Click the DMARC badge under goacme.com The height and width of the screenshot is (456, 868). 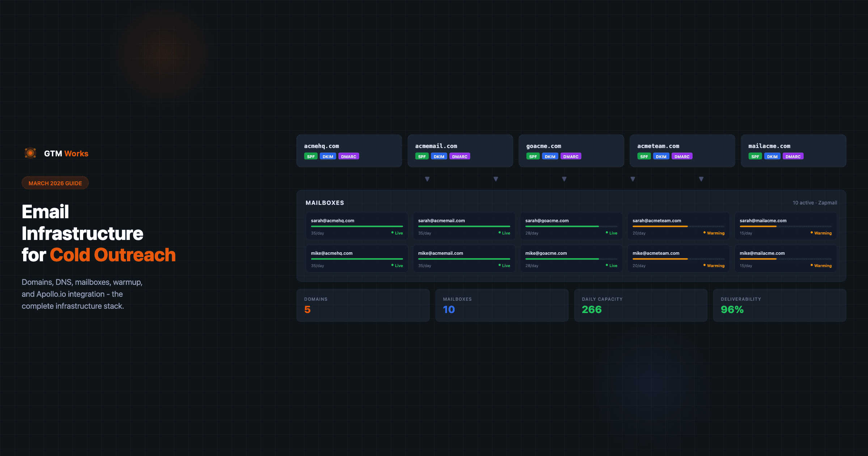pyautogui.click(x=571, y=157)
